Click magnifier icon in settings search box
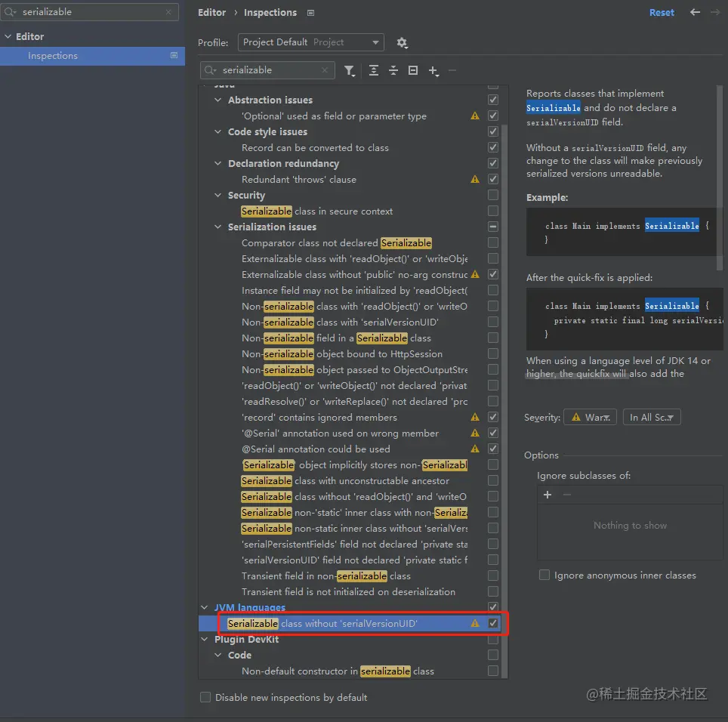The height and width of the screenshot is (722, 728). [x=10, y=12]
